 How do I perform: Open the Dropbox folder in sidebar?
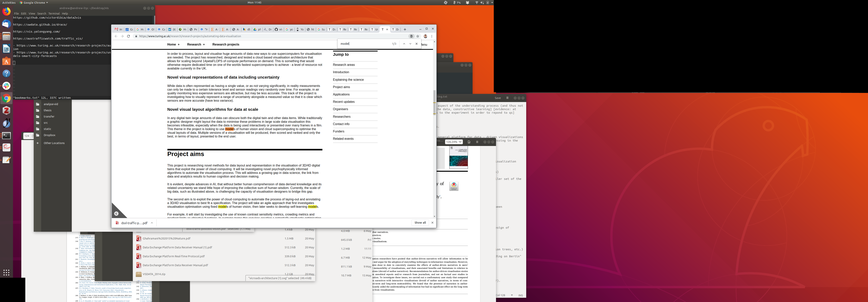tap(50, 135)
